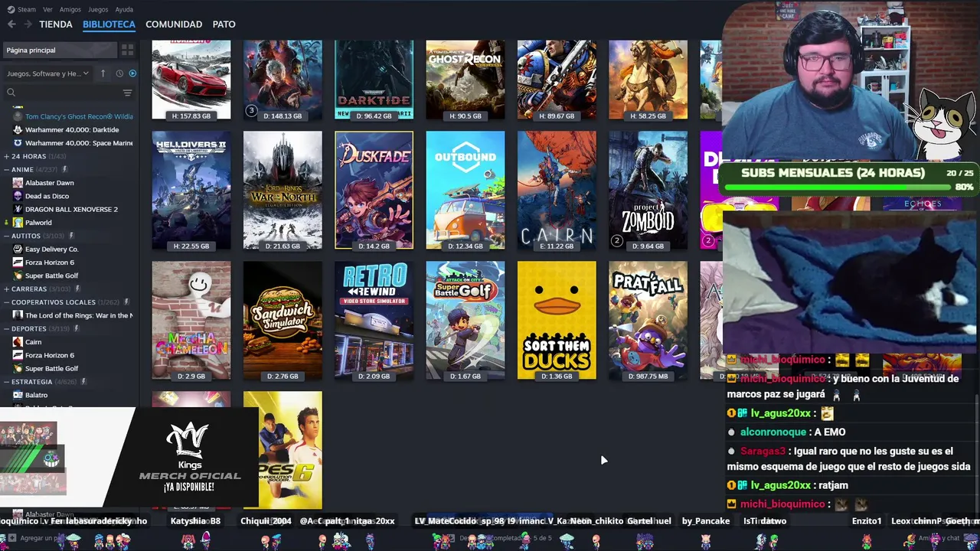
Task: Expand the 24 HORAS category
Action: coord(6,156)
